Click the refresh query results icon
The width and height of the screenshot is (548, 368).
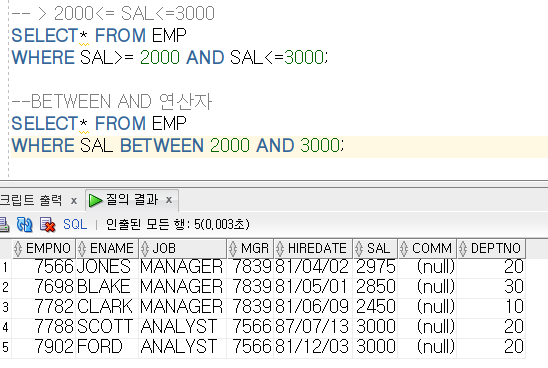[24, 224]
